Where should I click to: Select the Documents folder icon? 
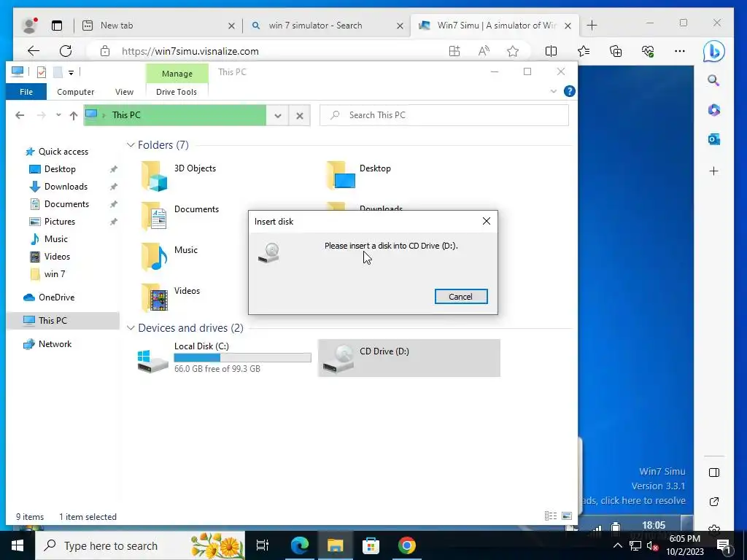[x=154, y=216]
